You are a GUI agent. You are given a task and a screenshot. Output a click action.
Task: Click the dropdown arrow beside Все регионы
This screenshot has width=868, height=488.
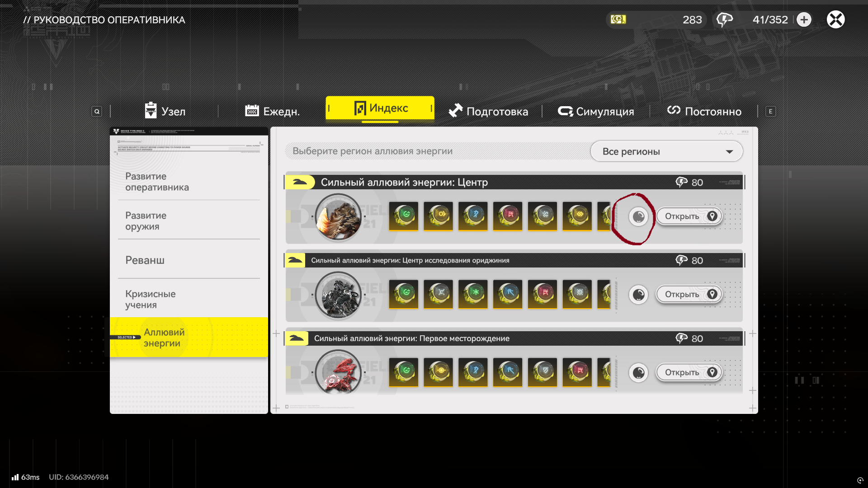[729, 152]
